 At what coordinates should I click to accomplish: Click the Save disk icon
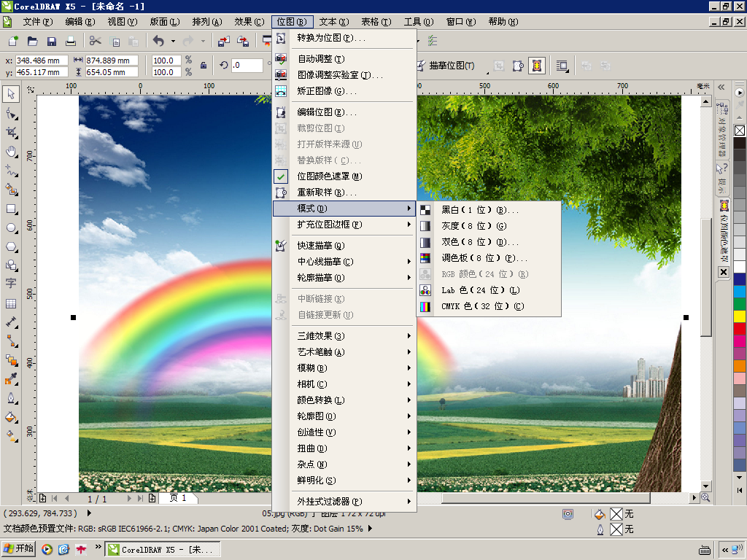(x=52, y=42)
